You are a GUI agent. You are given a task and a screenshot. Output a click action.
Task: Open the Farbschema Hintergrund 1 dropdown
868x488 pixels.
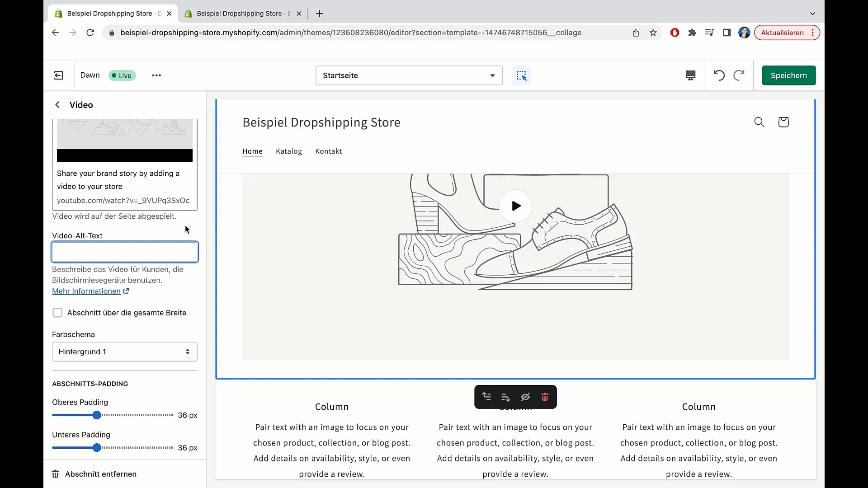125,352
